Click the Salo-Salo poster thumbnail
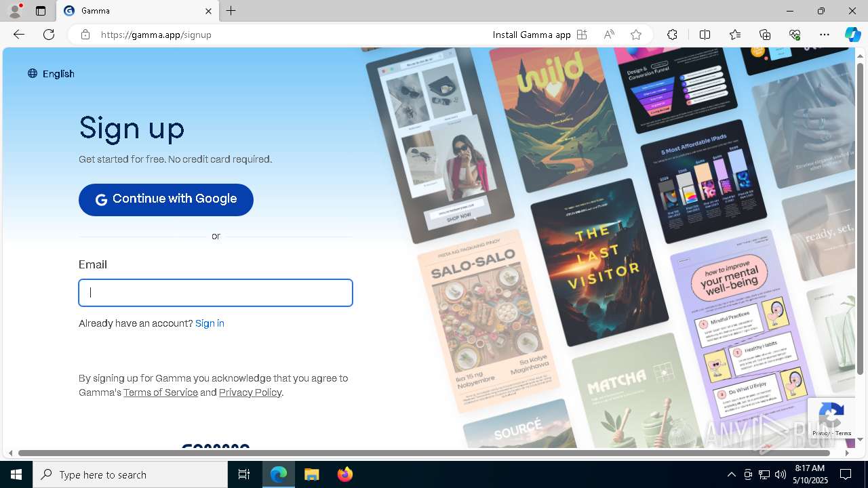Screen dimensions: 868x488 click(x=488, y=320)
